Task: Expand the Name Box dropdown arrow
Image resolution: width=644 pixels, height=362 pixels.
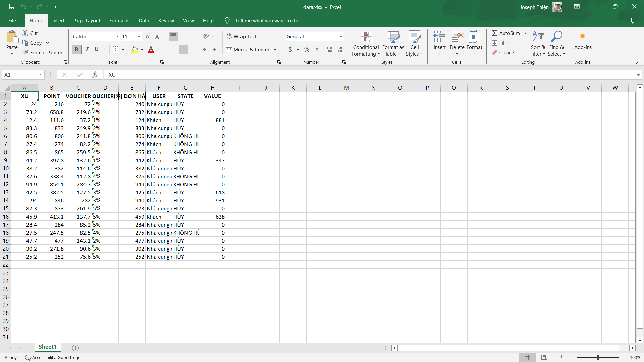Action: [40, 75]
